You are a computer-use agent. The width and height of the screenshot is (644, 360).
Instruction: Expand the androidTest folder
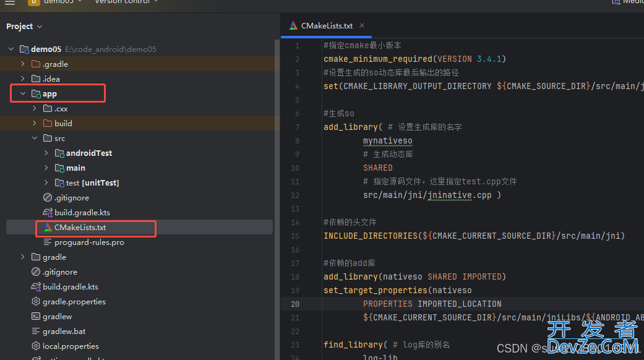click(46, 153)
